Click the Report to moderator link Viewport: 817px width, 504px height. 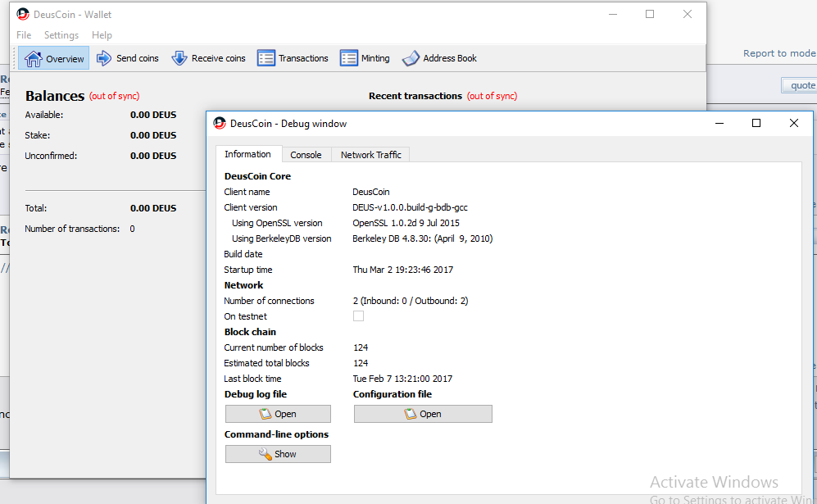pyautogui.click(x=779, y=53)
